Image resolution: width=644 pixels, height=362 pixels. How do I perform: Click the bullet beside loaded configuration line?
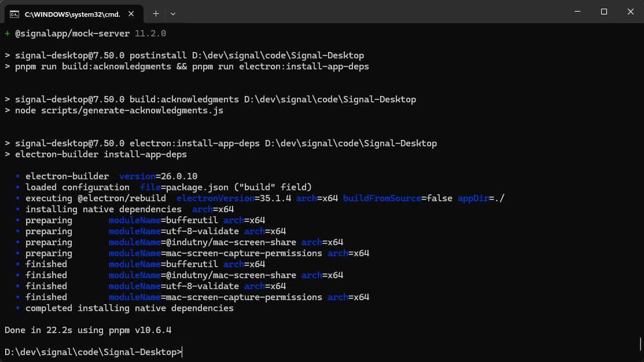17,187
